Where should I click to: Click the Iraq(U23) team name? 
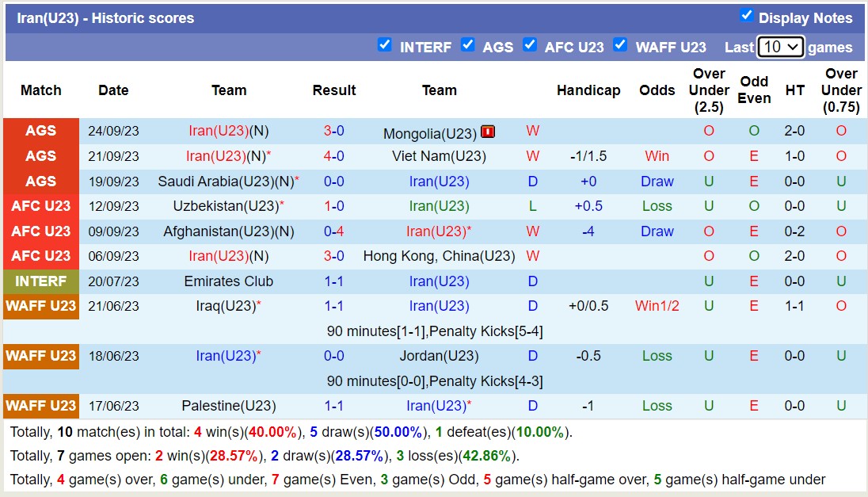[x=226, y=306]
